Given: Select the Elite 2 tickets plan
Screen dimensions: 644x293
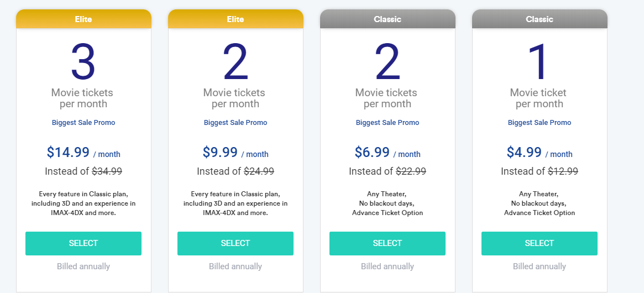Looking at the screenshot, I should pyautogui.click(x=235, y=243).
